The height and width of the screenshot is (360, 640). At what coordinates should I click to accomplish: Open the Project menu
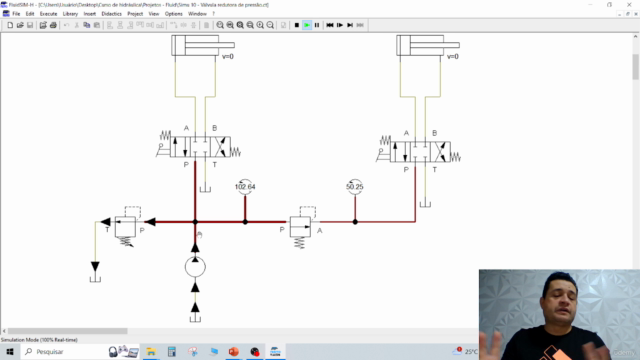point(135,14)
